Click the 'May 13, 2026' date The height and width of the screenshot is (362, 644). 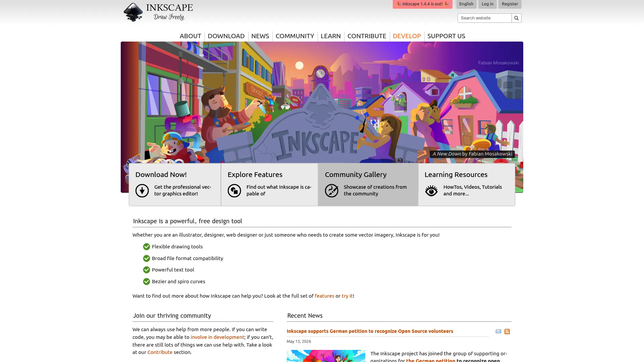click(299, 342)
